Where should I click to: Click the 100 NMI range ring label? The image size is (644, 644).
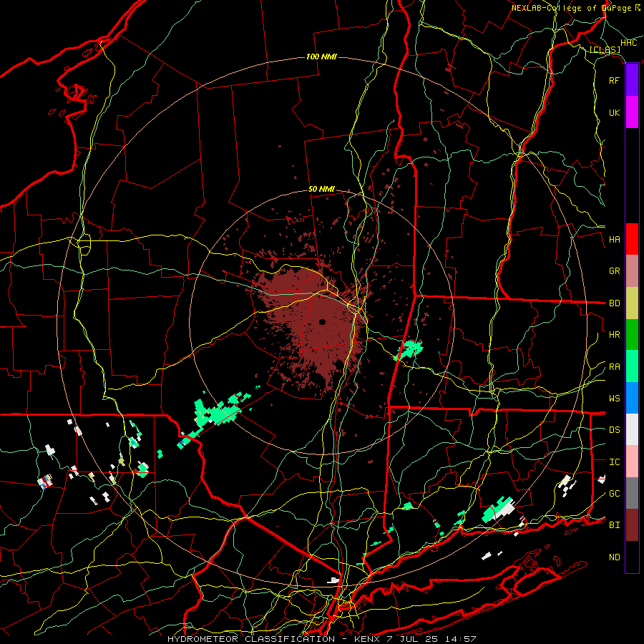click(321, 57)
